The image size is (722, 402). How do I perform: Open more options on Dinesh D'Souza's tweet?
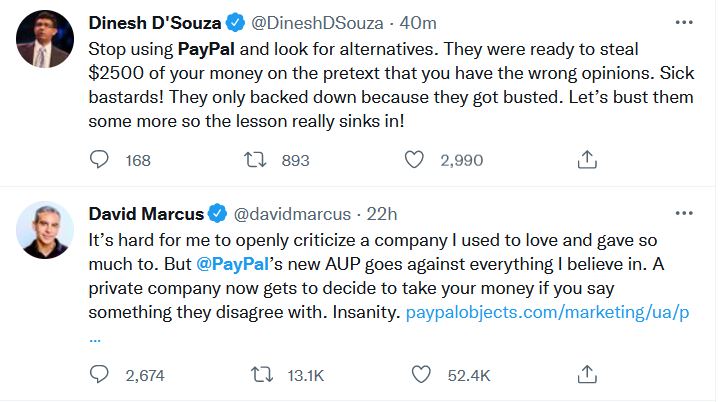(x=684, y=21)
